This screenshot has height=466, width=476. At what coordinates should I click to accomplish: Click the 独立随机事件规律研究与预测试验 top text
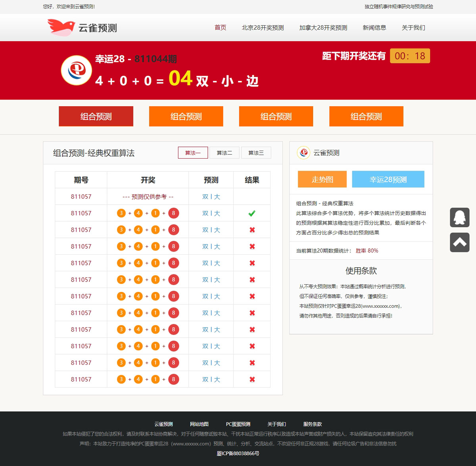point(399,7)
